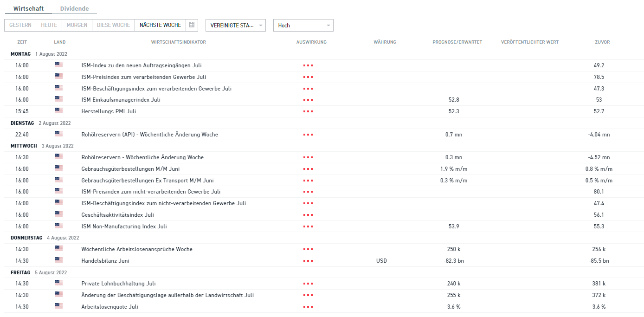644x317 pixels.
Task: Open the Hoch impact filter dropdown
Action: pyautogui.click(x=303, y=25)
